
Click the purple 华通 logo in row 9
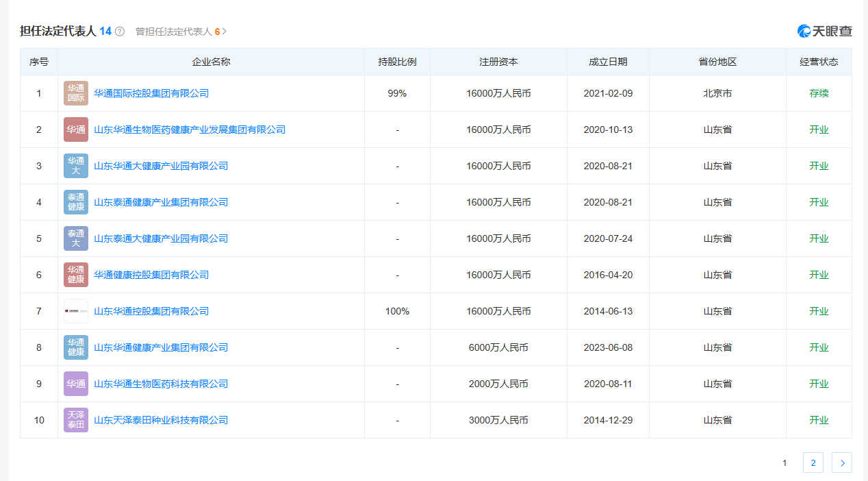tap(76, 384)
